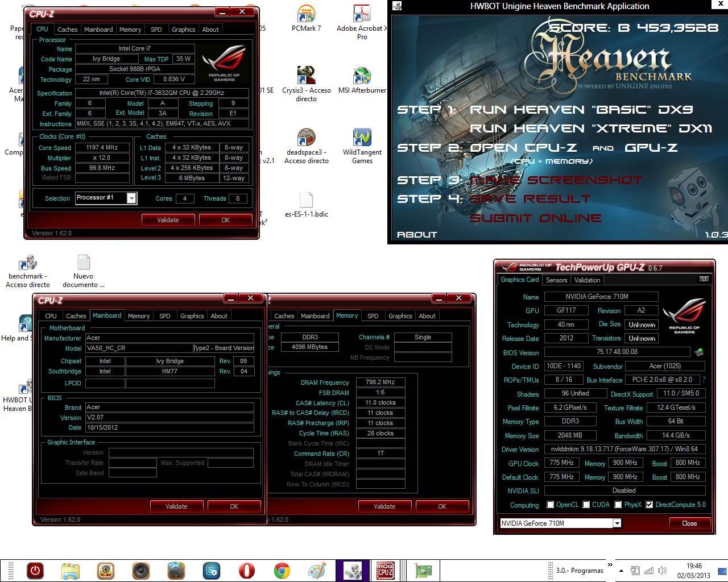The width and height of the screenshot is (728, 582).
Task: Click Heaven benchmark ABOUT link
Action: click(x=417, y=235)
